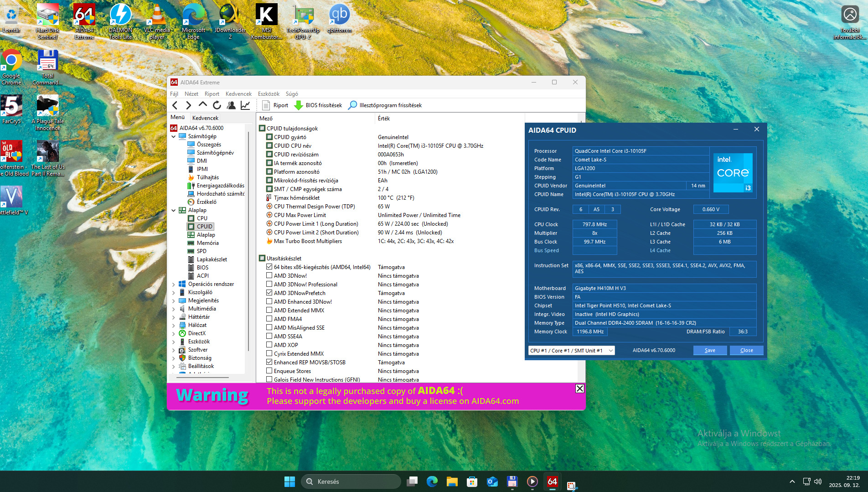This screenshot has width=868, height=492.
Task: Toggle Enhanced REP MOVSB/STOSB checkbox
Action: (x=269, y=362)
